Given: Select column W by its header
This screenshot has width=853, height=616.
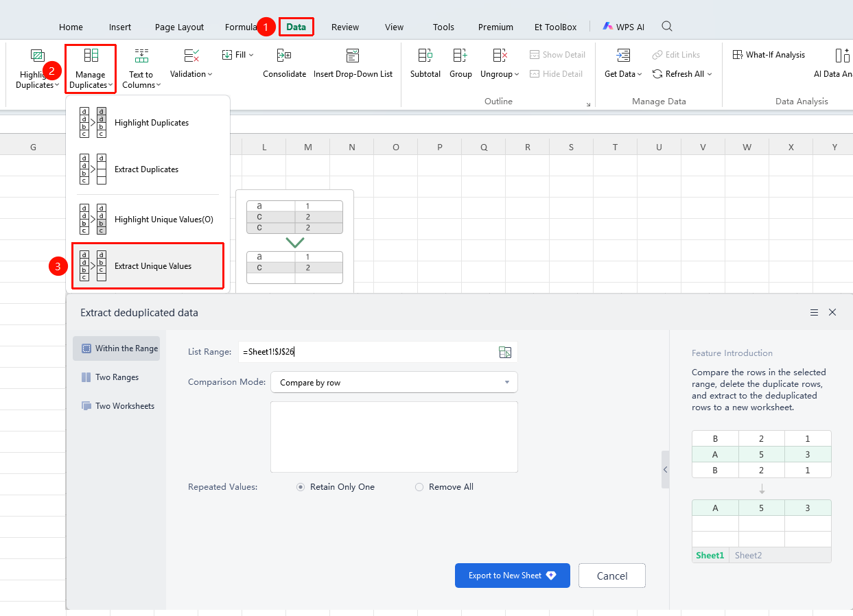Looking at the screenshot, I should (x=747, y=147).
